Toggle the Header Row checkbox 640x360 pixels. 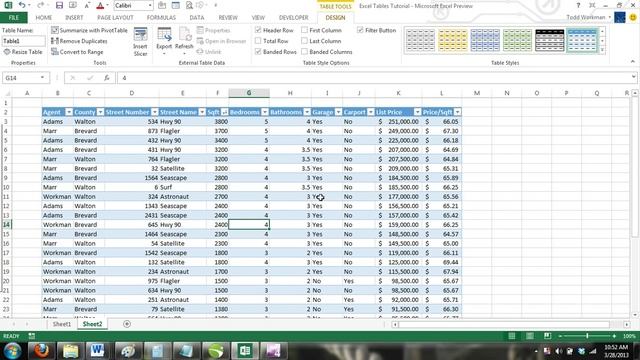[258, 30]
